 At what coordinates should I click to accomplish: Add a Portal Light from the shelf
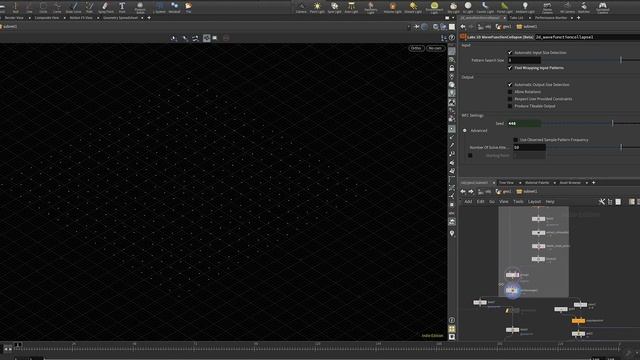pos(504,7)
